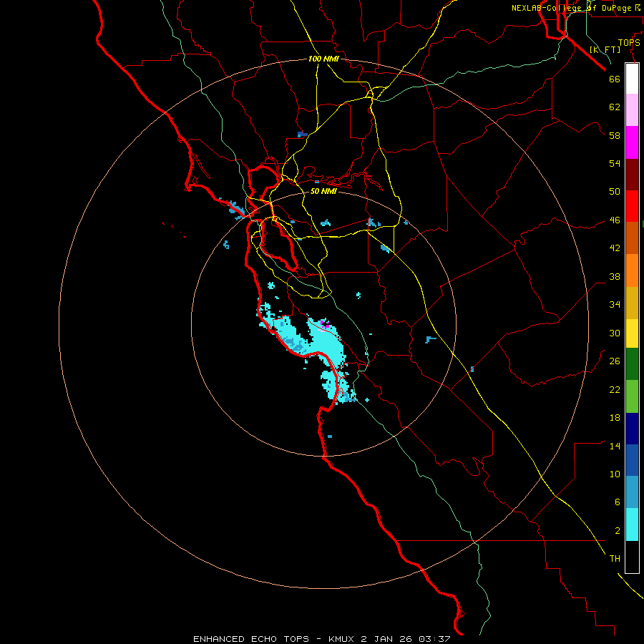Click the dark green legend swatch
Screen dimensions: 644x644
pyautogui.click(x=632, y=364)
